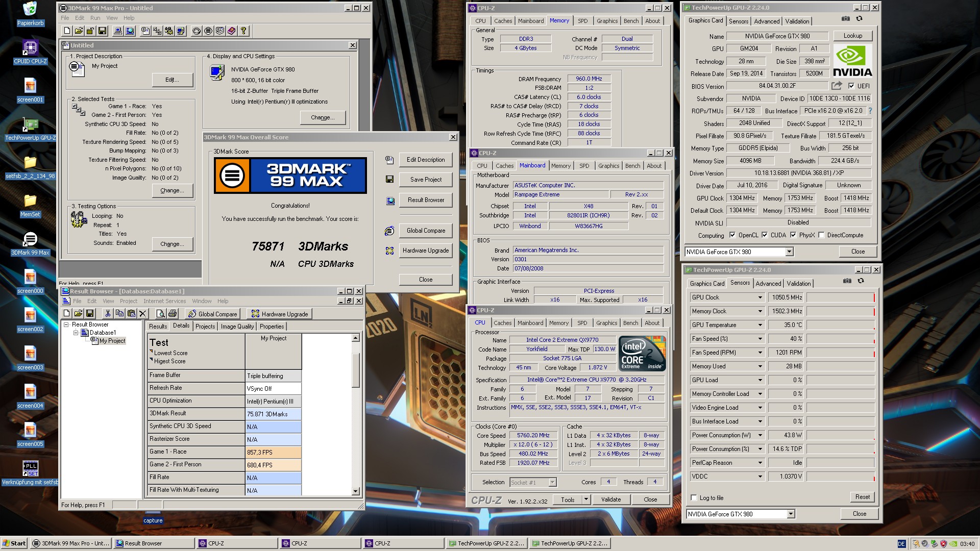The width and height of the screenshot is (980, 551).
Task: Click the Paste clipboard icon in Result Browser toolbar
Action: pyautogui.click(x=131, y=314)
